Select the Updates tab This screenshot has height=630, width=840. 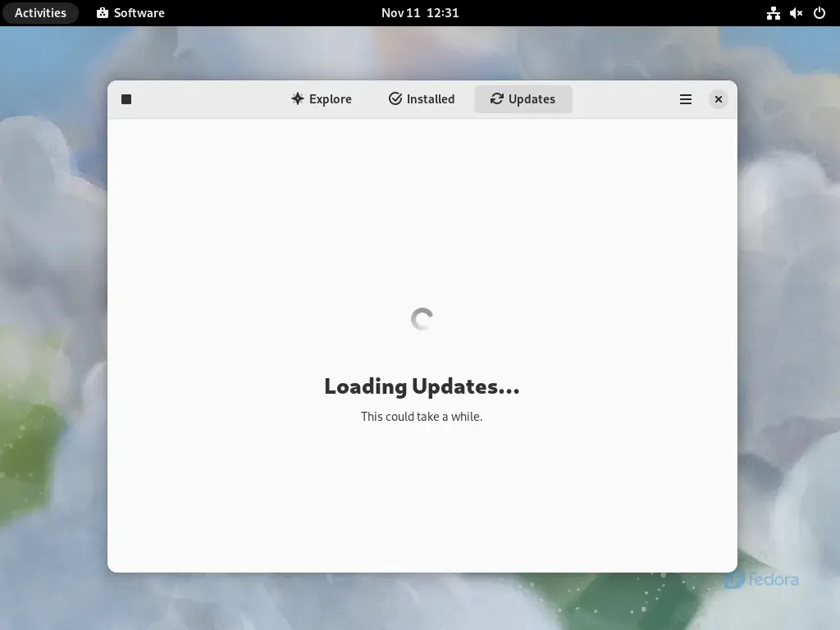point(523,99)
